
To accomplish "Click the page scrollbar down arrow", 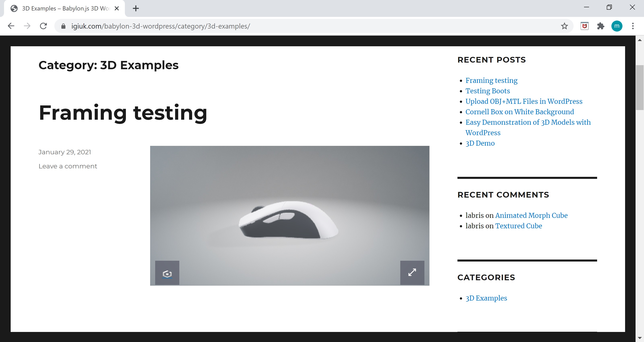I will (640, 338).
